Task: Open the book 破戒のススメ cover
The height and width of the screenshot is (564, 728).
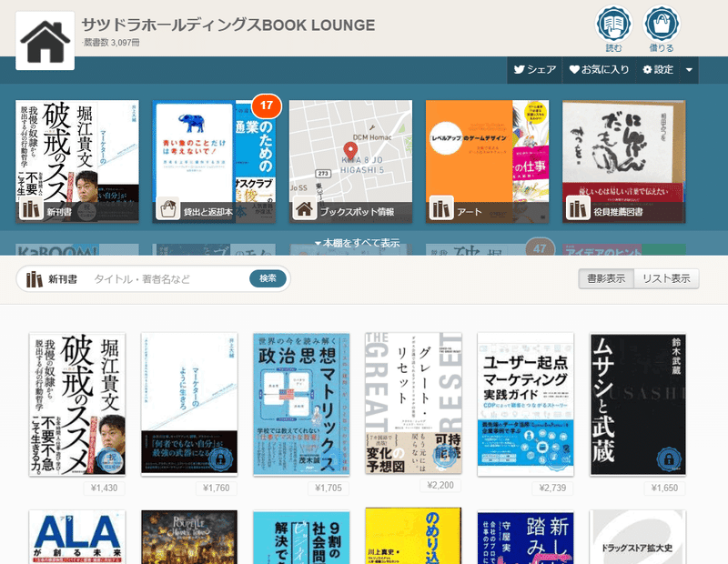Action: click(77, 404)
